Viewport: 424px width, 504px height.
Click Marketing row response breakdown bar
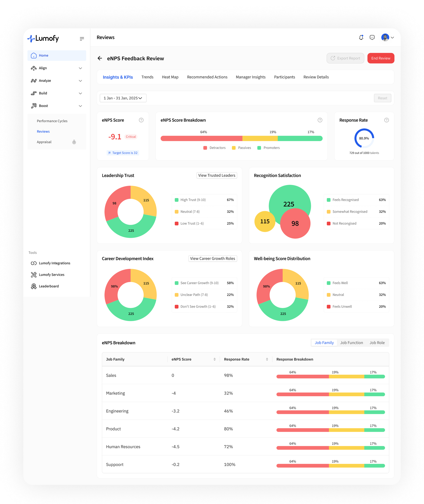(331, 394)
